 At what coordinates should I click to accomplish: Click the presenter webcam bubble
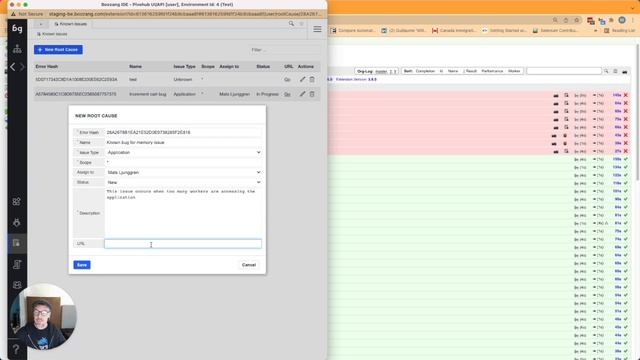coord(42,317)
